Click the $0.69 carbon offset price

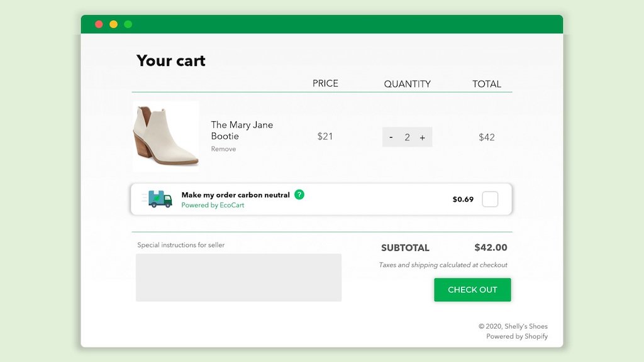point(463,199)
